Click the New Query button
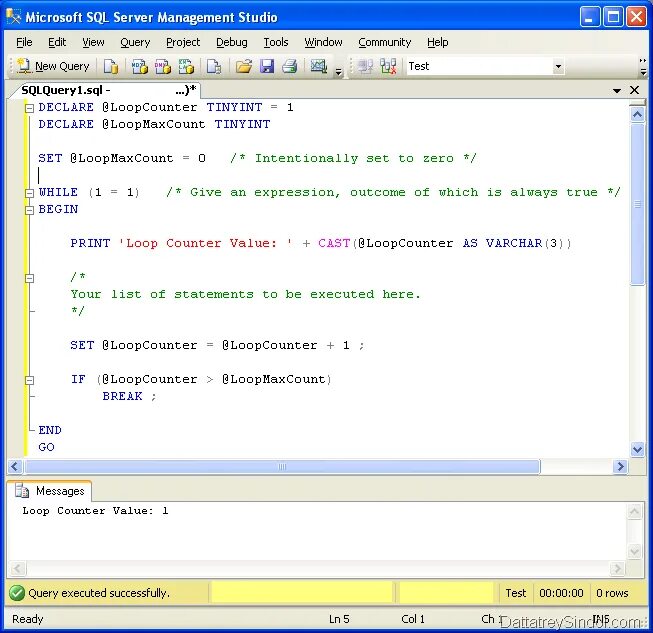 click(54, 66)
